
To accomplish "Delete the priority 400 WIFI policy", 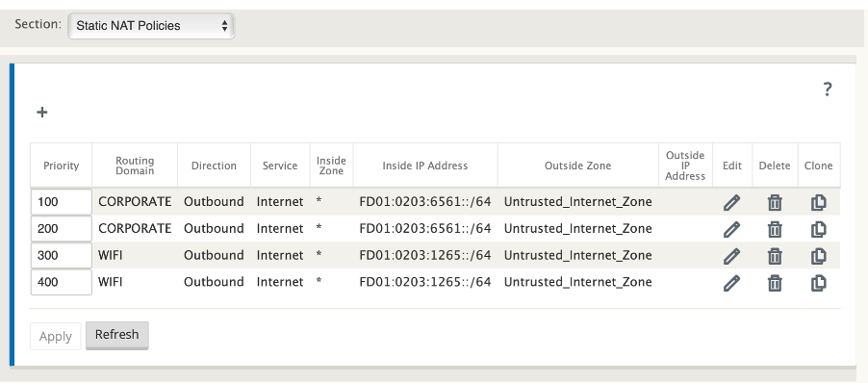I will (x=775, y=283).
